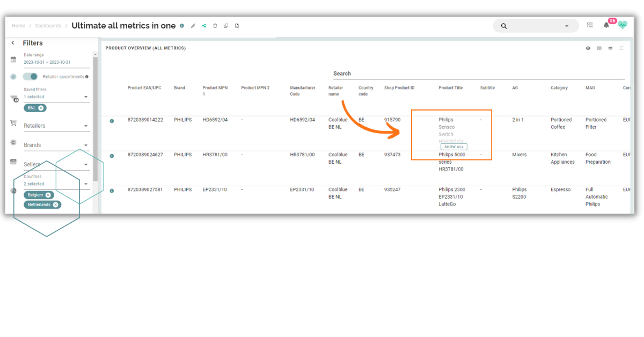Open the checklist tasks icon in header

pyautogui.click(x=590, y=25)
